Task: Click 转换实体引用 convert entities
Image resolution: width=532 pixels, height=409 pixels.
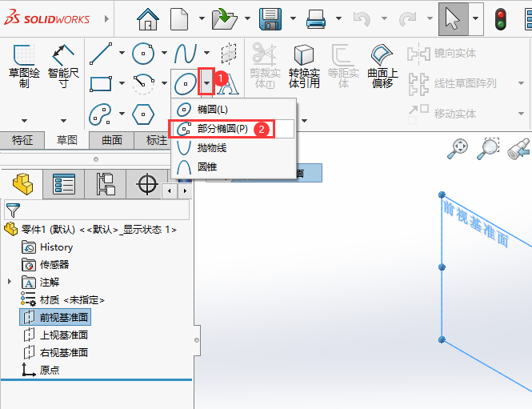Action: [304, 66]
